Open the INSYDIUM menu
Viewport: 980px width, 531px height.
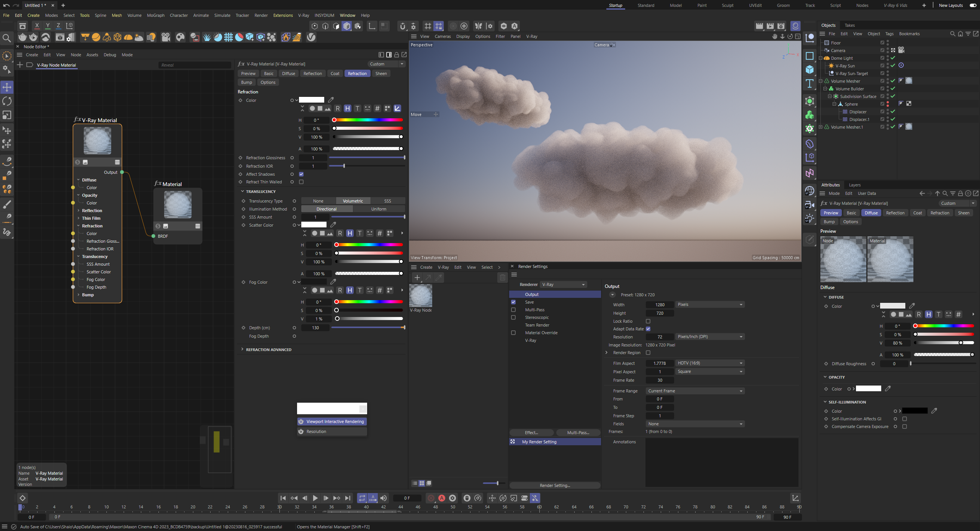pyautogui.click(x=324, y=15)
